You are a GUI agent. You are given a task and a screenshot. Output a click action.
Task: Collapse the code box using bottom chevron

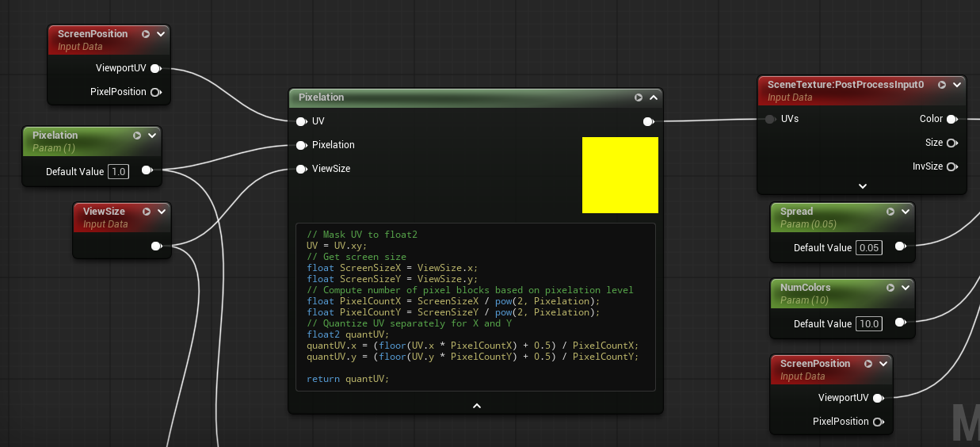[x=477, y=406]
